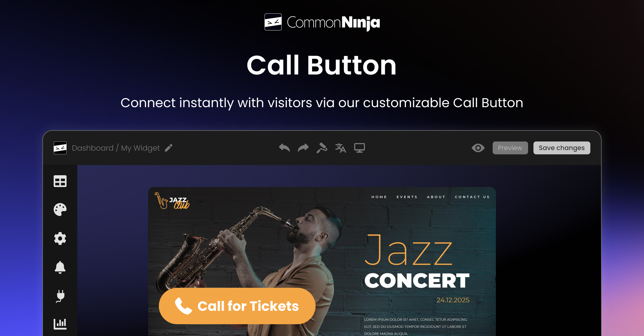Open the gear settings panel in the sidebar
The image size is (644, 336).
tap(60, 238)
